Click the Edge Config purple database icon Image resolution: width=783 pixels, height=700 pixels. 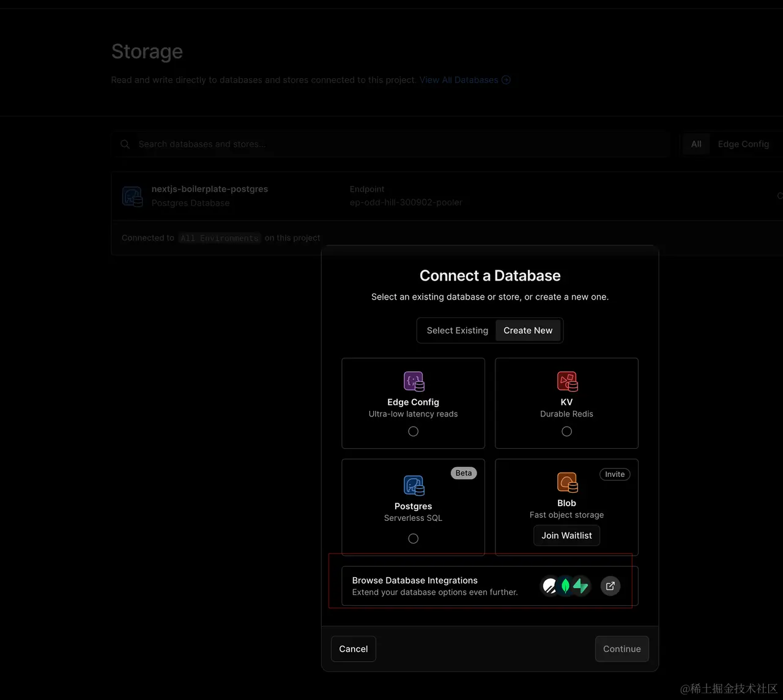tap(414, 381)
